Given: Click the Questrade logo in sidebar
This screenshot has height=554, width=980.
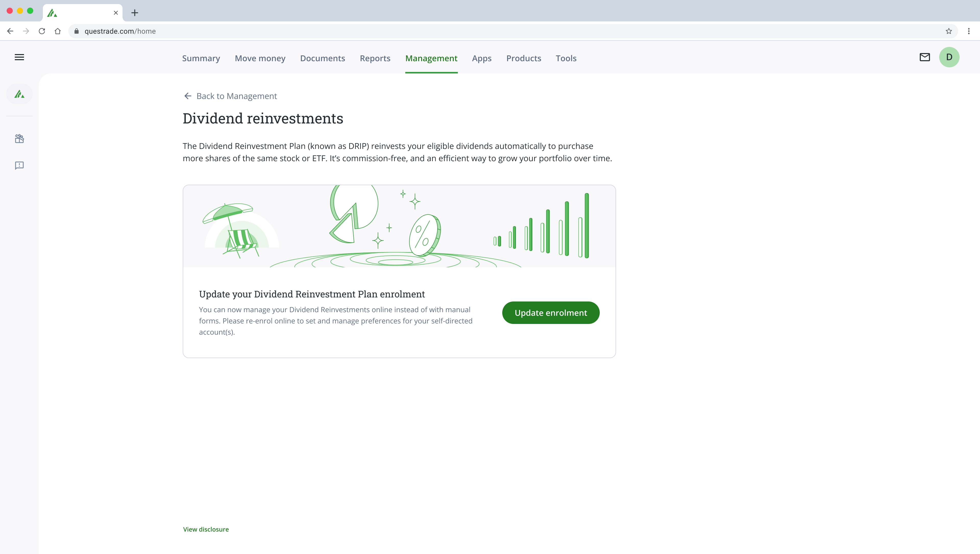Looking at the screenshot, I should pyautogui.click(x=19, y=94).
